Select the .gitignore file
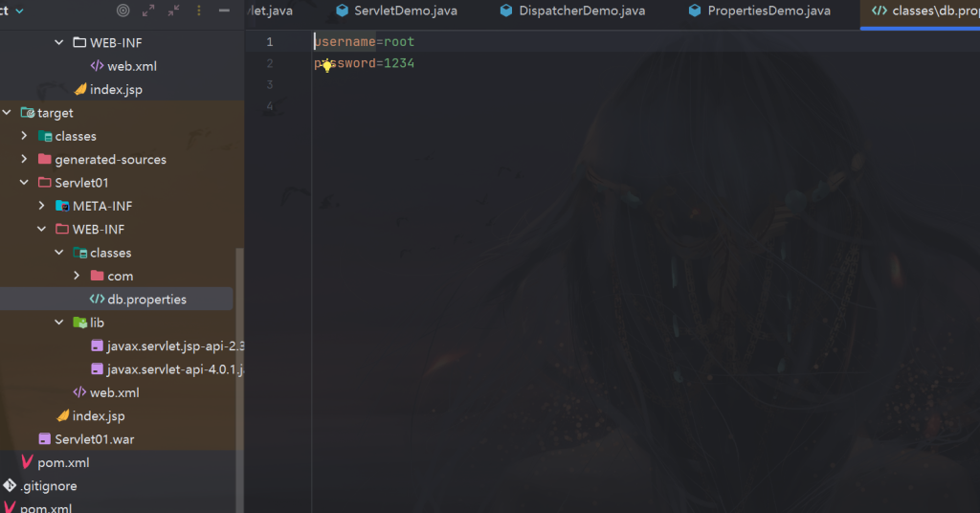 (x=51, y=486)
